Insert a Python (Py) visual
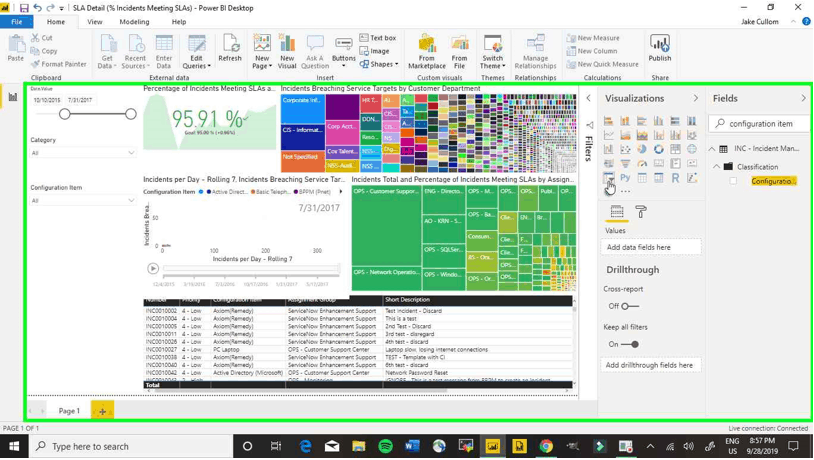 coord(625,178)
